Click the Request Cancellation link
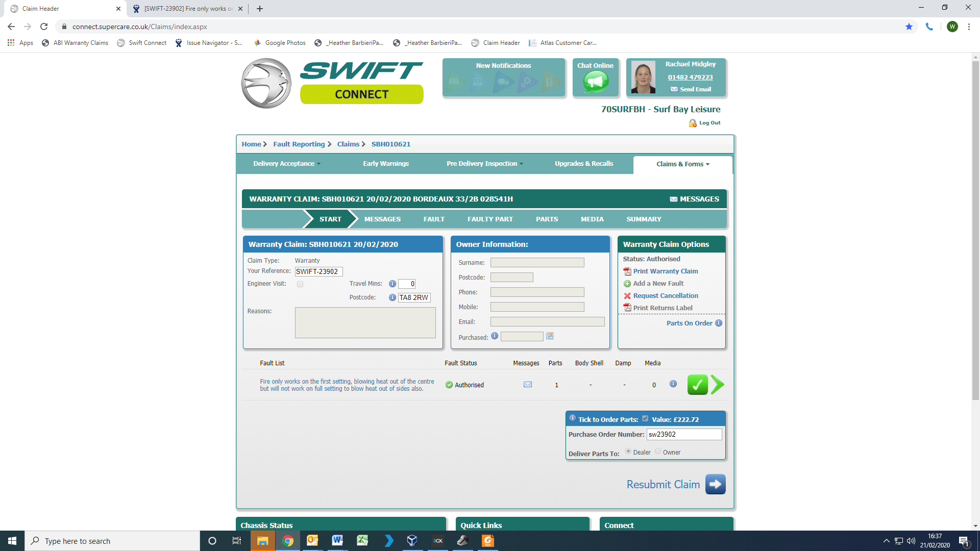Viewport: 980px width, 551px height. [665, 296]
